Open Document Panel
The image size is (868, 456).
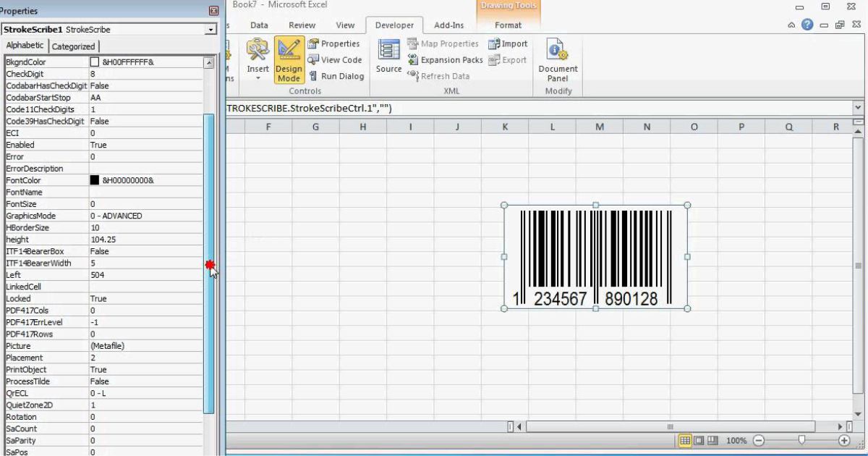[x=558, y=59]
